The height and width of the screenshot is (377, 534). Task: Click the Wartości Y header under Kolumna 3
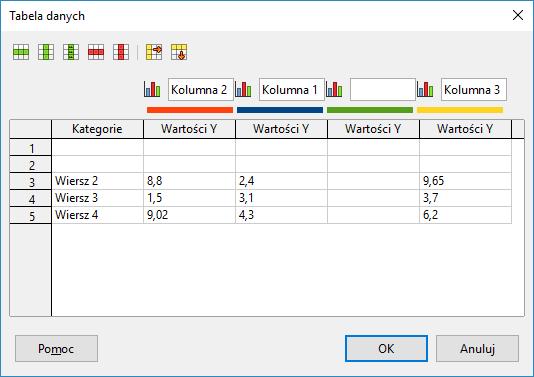point(465,129)
